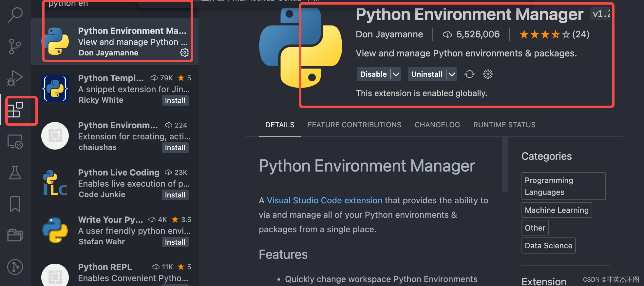644x286 pixels.
Task: Select the Other category
Action: 535,228
